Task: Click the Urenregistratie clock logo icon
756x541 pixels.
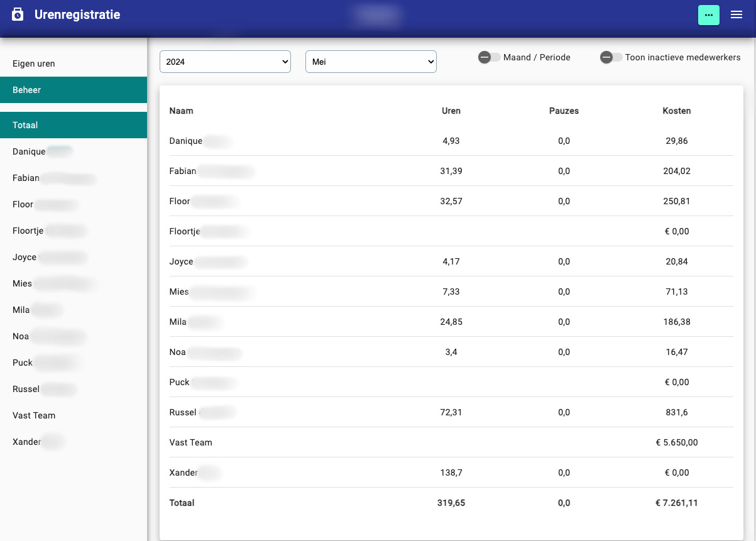Action: point(18,14)
